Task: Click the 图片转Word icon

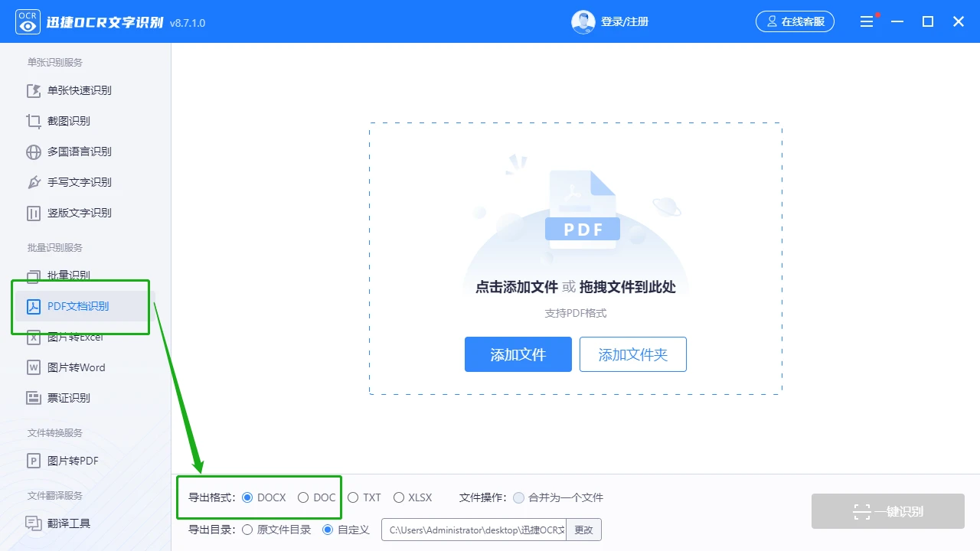Action: pos(34,367)
